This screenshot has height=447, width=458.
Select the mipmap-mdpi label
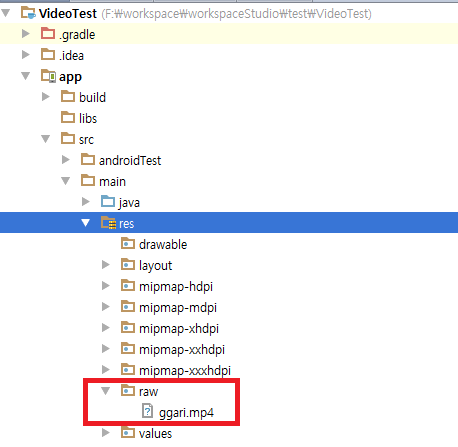[178, 308]
